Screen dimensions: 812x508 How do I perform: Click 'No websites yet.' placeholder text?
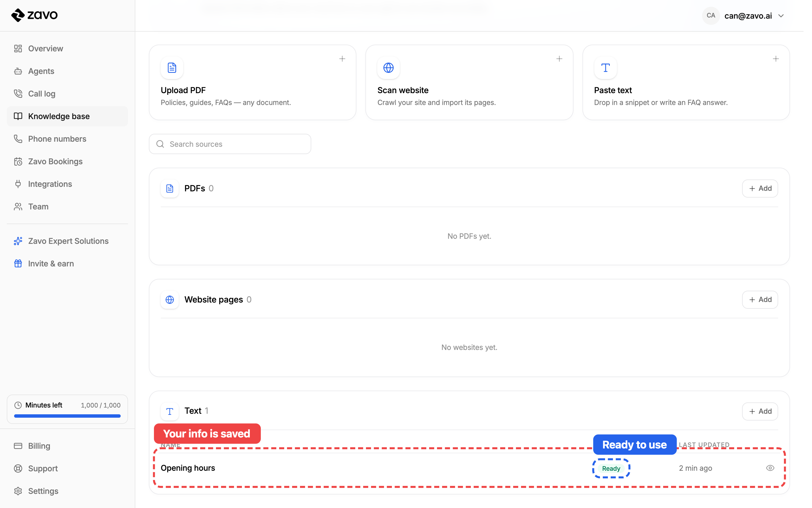[x=469, y=347]
